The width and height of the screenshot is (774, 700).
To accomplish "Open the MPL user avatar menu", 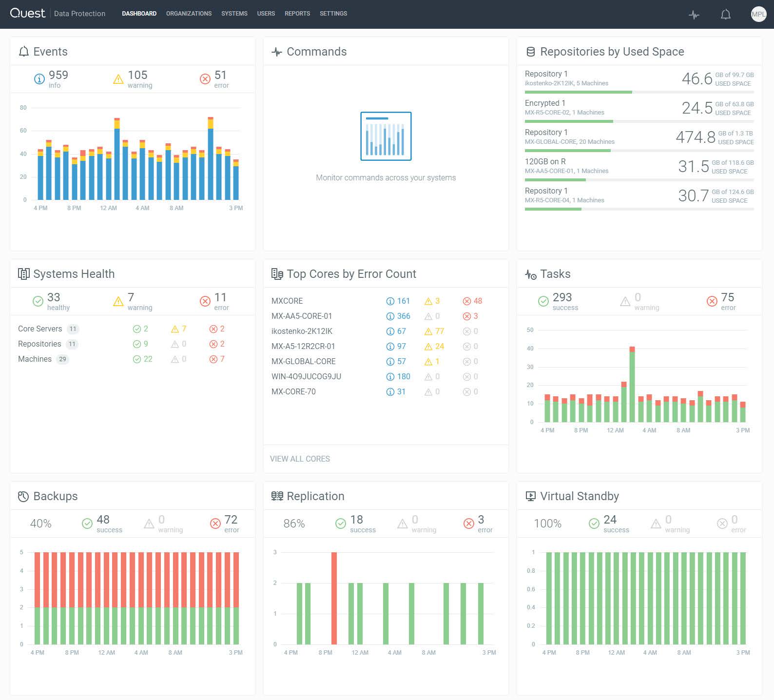I will point(758,14).
